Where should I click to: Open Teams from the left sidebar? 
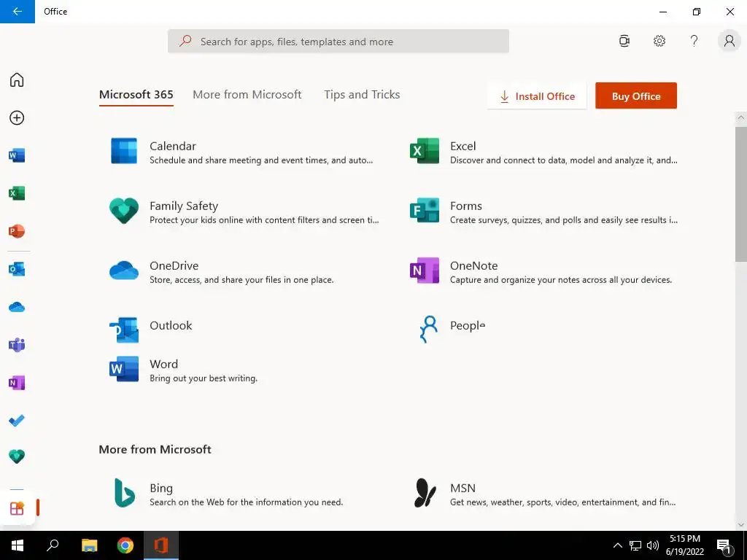[x=17, y=345]
